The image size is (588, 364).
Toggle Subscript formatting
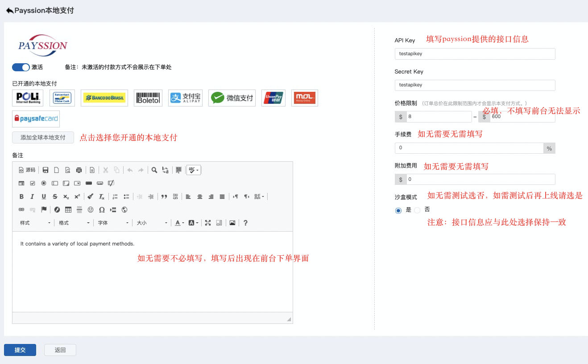(66, 196)
